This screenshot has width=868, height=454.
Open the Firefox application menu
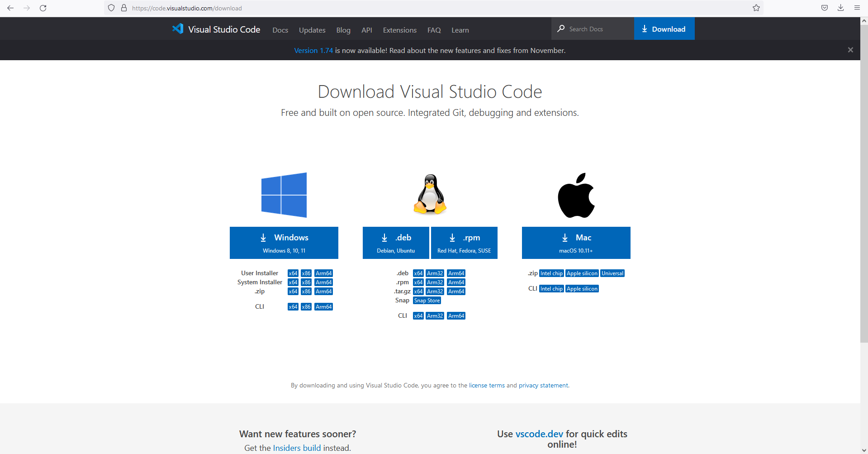(x=857, y=8)
